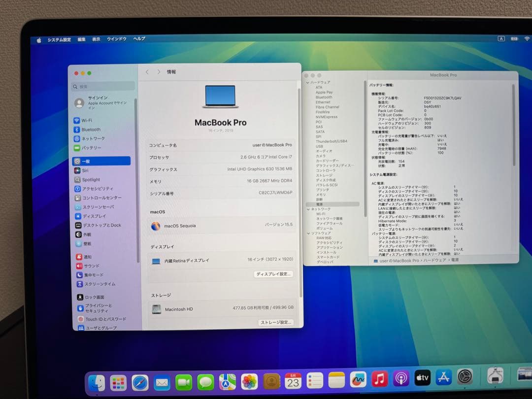Select ネットワーク in the settings sidebar
532x399 pixels.
point(89,139)
